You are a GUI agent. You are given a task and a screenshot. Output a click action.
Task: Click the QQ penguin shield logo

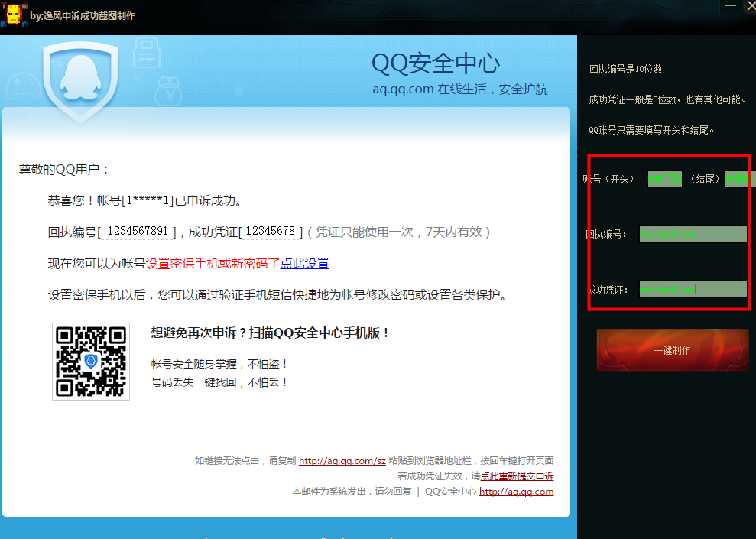click(x=80, y=82)
